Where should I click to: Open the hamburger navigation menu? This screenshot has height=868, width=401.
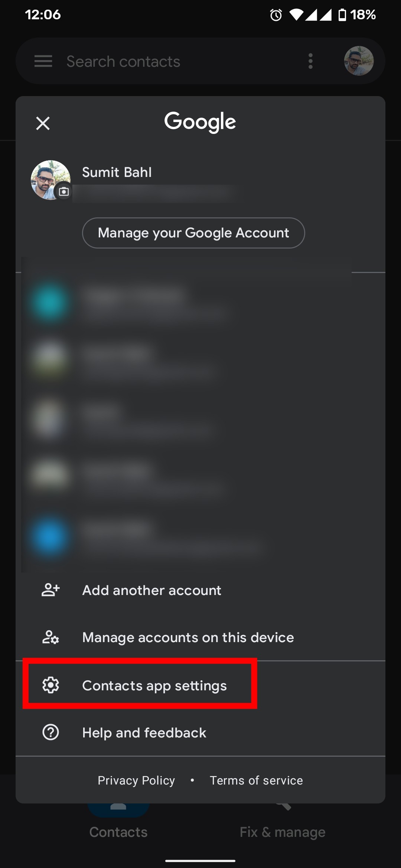[x=43, y=61]
